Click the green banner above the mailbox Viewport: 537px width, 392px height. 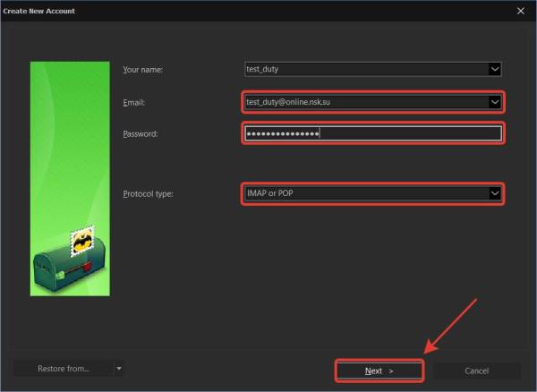pos(70,134)
